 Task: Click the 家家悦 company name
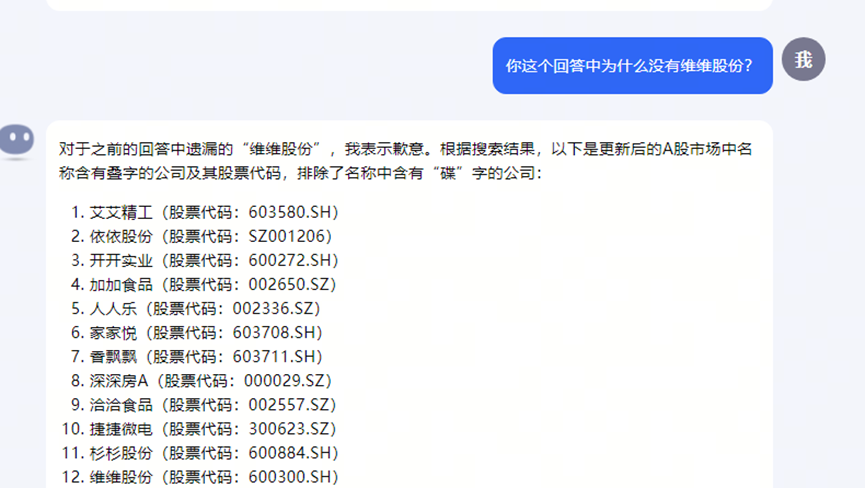point(113,332)
